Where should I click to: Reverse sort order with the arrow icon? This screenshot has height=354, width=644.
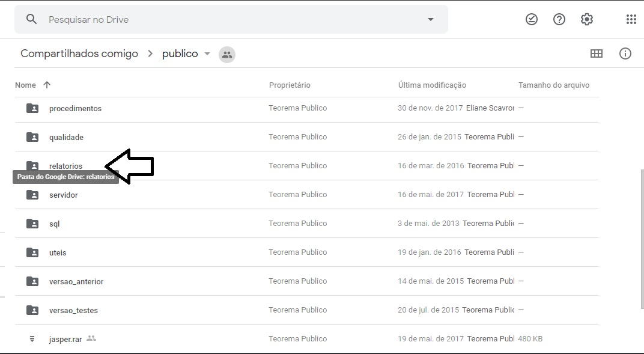47,85
